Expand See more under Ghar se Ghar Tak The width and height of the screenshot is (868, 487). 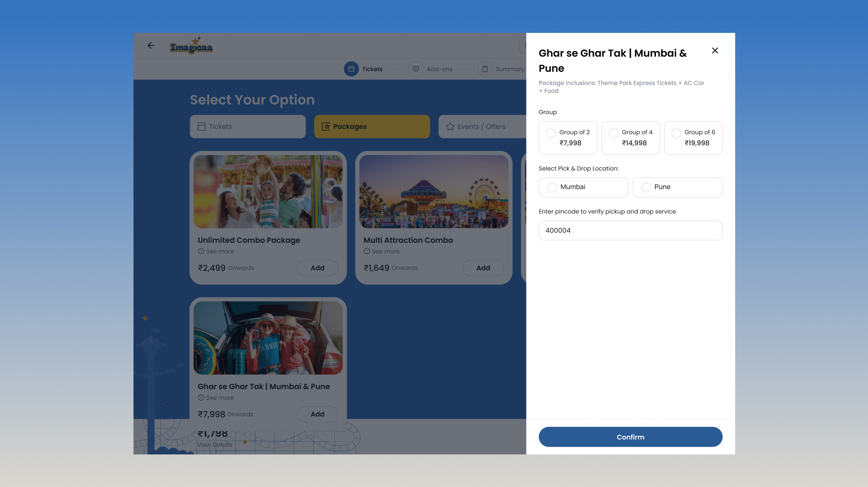point(220,397)
